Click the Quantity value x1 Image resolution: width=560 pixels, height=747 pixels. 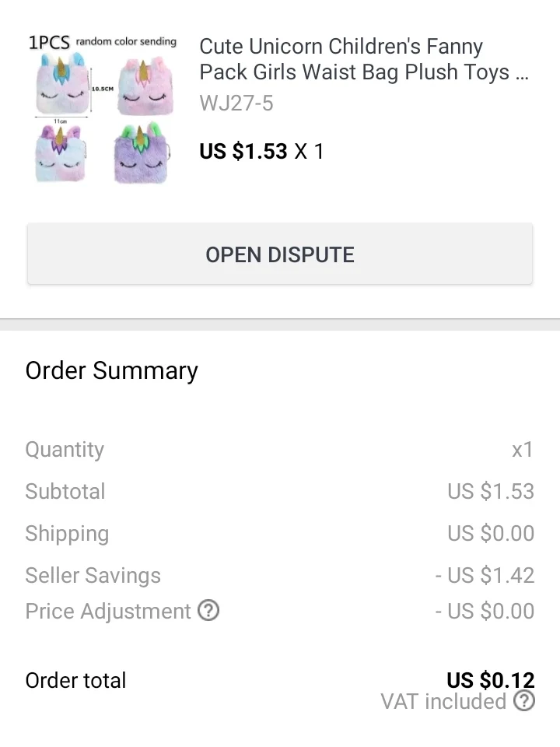click(522, 450)
